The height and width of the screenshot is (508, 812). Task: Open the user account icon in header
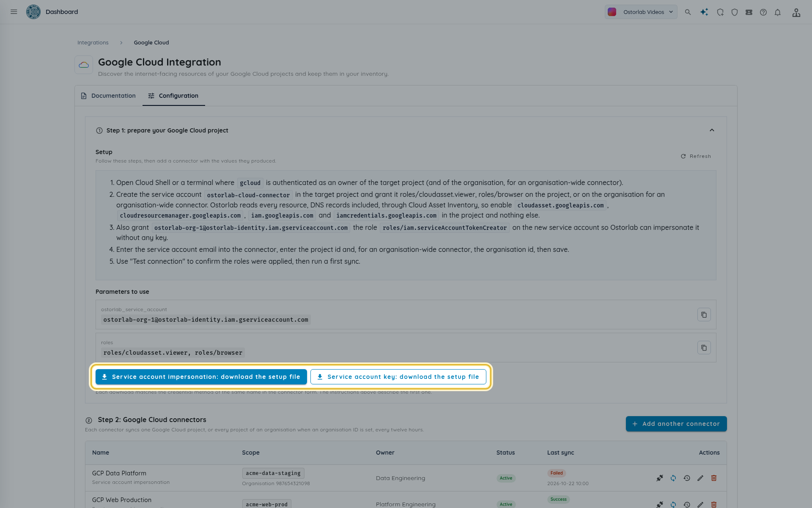[796, 12]
